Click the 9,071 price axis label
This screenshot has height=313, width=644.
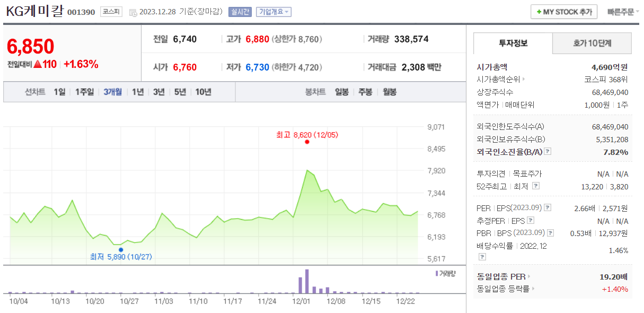click(436, 127)
